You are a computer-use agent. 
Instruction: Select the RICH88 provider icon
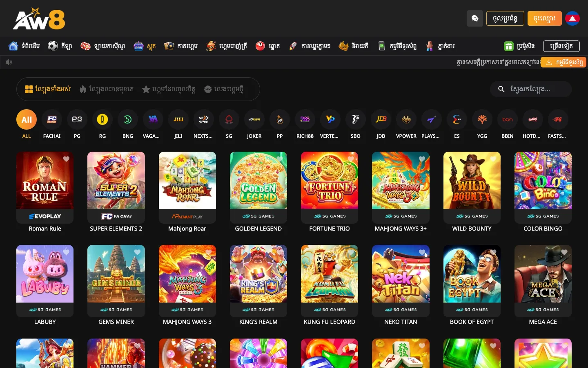pyautogui.click(x=305, y=119)
